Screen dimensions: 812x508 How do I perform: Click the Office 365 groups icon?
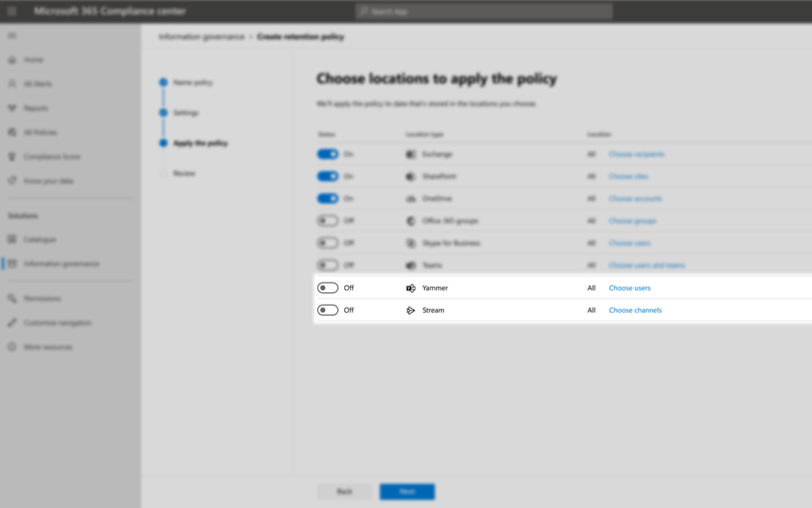411,221
